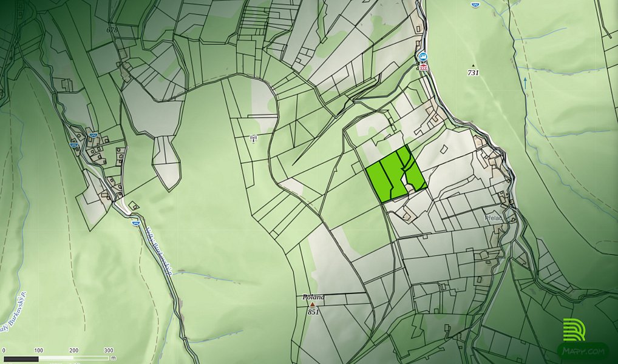The width and height of the screenshot is (618, 364).
Task: Click the elevation label '851'
Action: 313,312
